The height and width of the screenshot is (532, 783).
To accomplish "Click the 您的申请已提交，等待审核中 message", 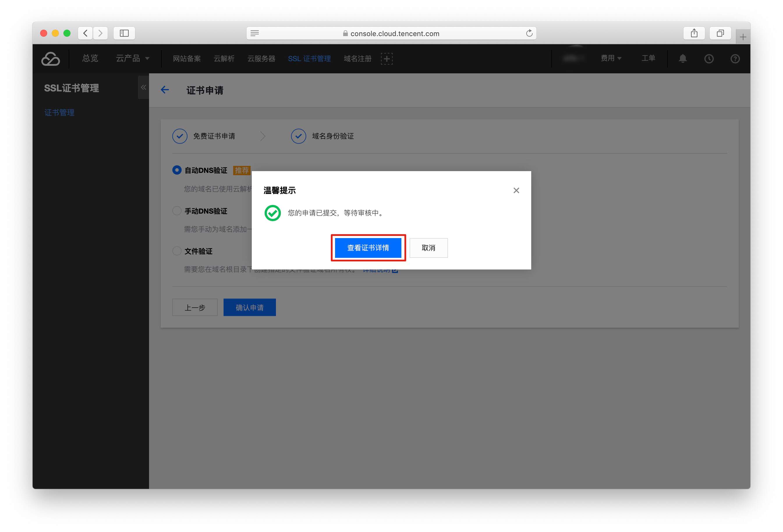I will (336, 213).
